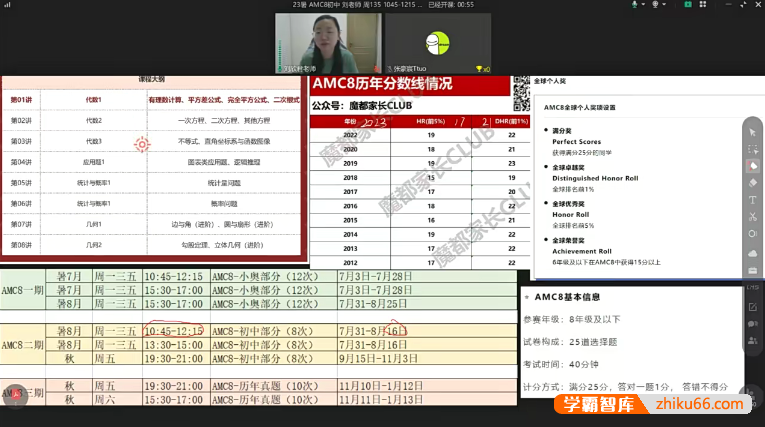Click the DHR(前1%) column header
765x427 pixels.
(x=511, y=121)
